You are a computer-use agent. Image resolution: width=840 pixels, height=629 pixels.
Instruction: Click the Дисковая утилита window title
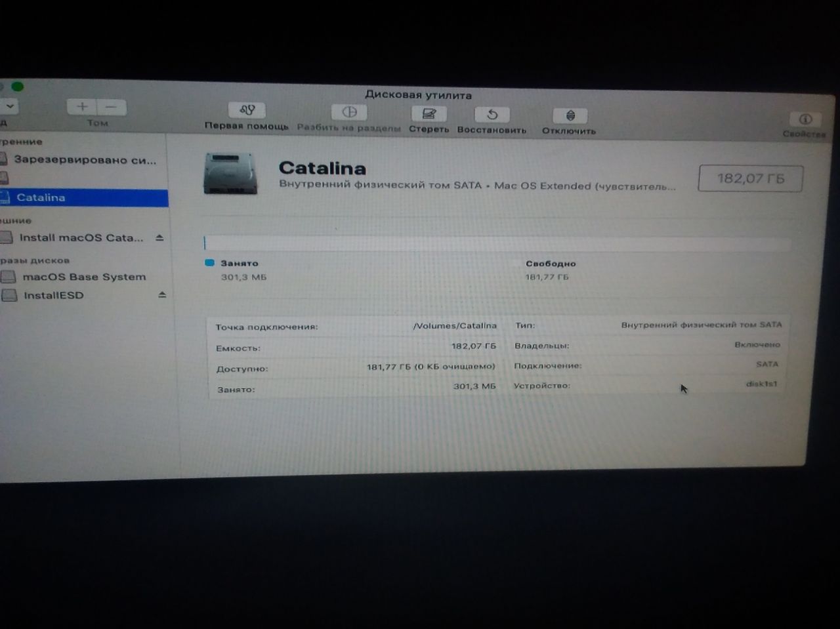(418, 94)
